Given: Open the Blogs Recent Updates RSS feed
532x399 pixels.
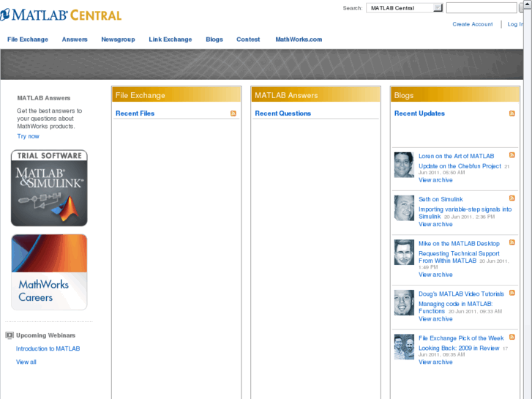Looking at the screenshot, I should pos(512,113).
